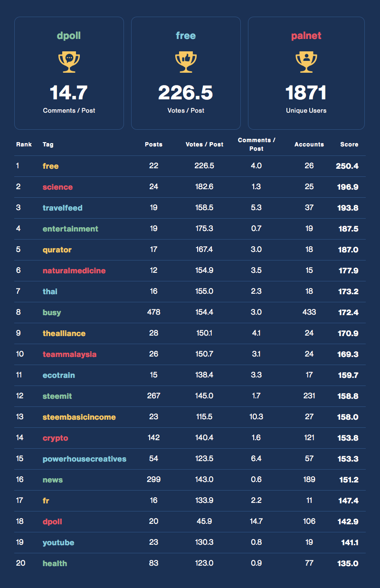This screenshot has height=588, width=380.
Task: Click the 187.0 score for qurator
Action: tap(348, 250)
